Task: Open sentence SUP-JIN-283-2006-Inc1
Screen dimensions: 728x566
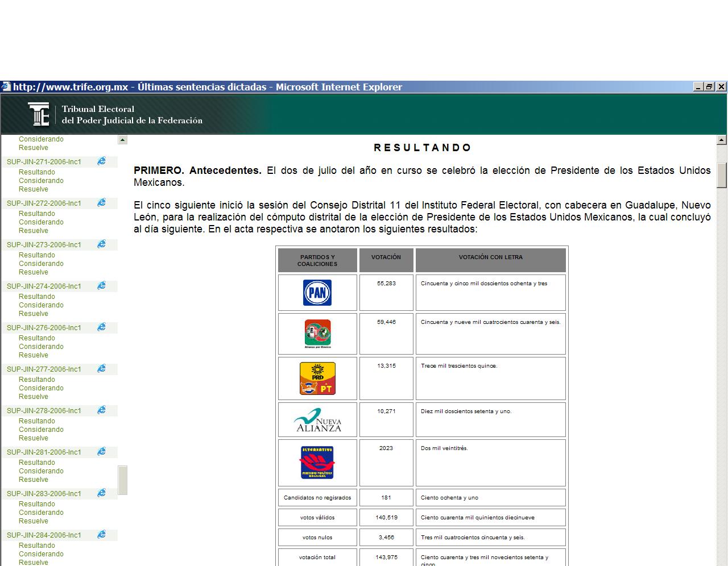Action: pos(44,494)
